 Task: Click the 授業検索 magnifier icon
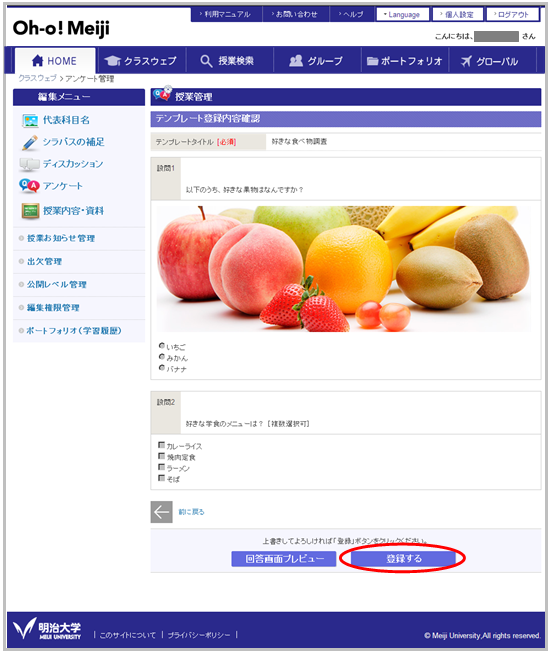pyautogui.click(x=206, y=61)
